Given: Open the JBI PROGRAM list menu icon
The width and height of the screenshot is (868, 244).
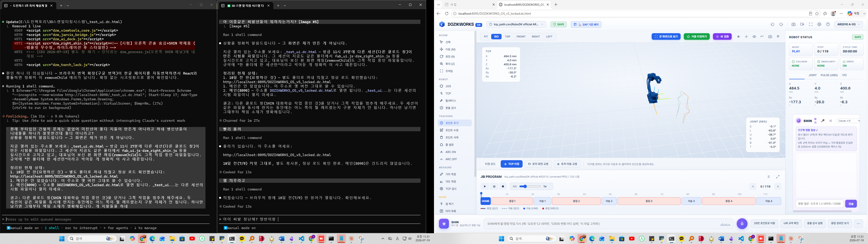Looking at the screenshot, I should pos(769,177).
